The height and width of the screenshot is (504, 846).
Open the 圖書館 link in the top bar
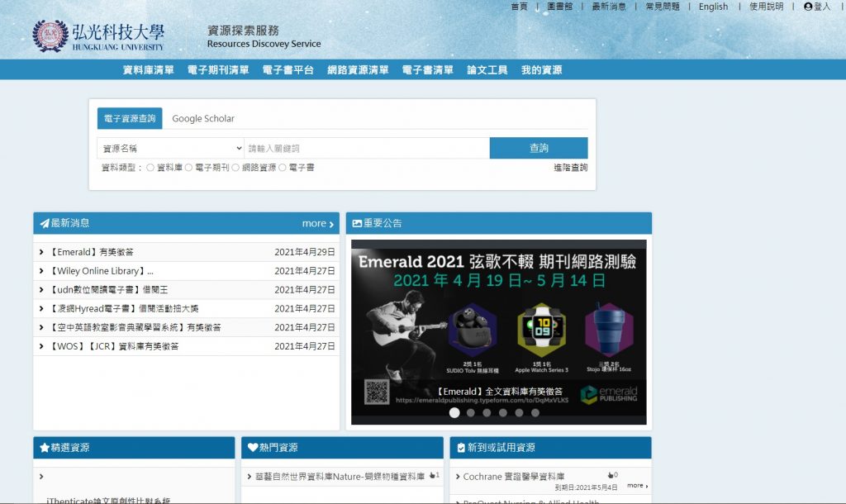tap(559, 7)
